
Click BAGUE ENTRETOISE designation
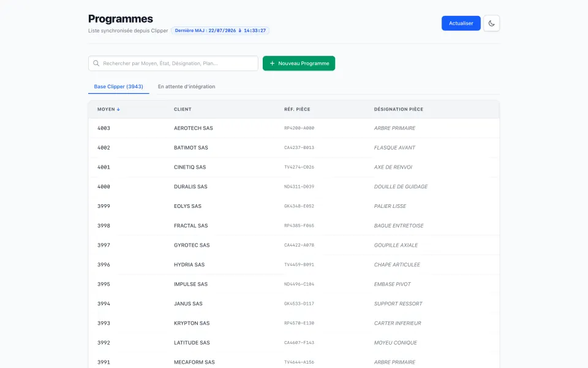coord(399,226)
